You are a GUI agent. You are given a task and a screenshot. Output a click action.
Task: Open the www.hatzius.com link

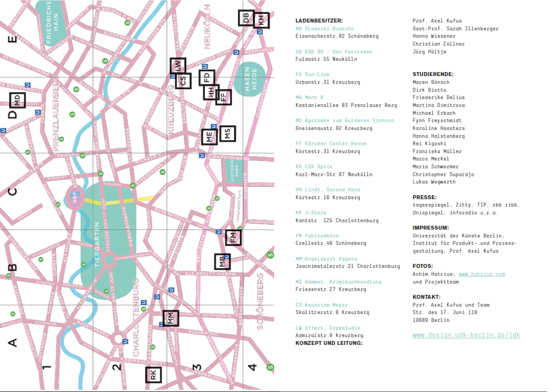(482, 274)
